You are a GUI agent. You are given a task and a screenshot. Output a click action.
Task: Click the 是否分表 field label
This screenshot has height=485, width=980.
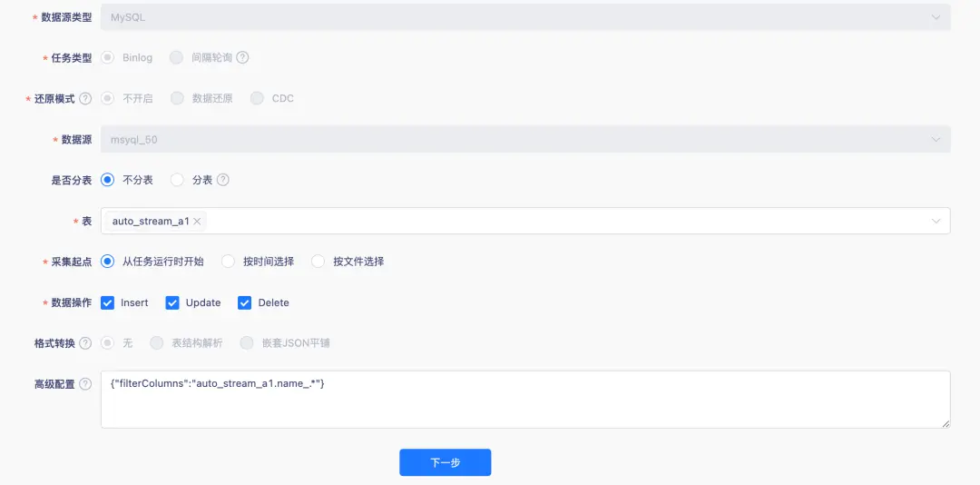pyautogui.click(x=72, y=180)
